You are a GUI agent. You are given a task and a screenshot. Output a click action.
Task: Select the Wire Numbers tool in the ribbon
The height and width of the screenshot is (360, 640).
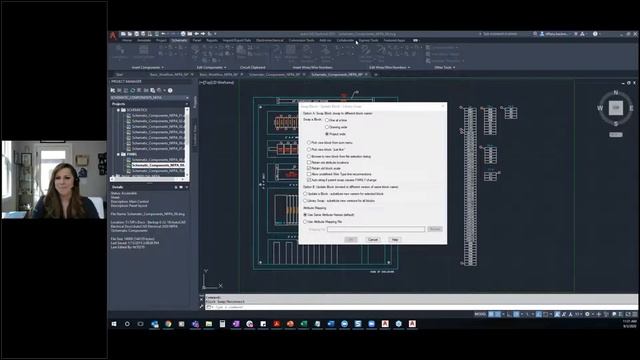tap(307, 53)
